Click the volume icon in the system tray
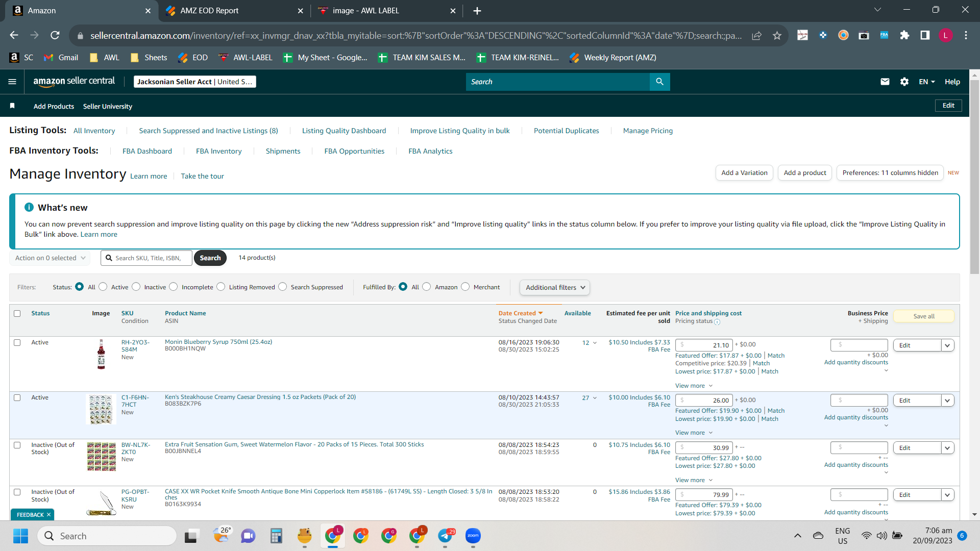Viewport: 980px width, 551px height. [x=881, y=536]
